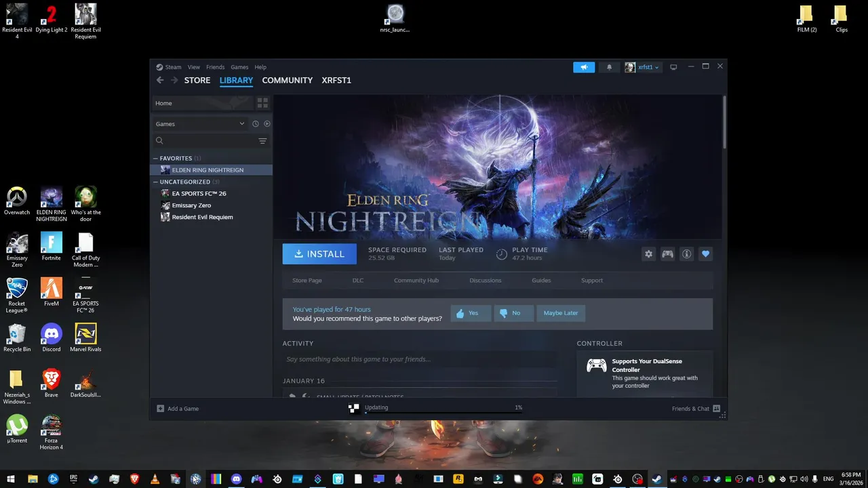Open the Overwatch desktop shortcut

click(17, 201)
